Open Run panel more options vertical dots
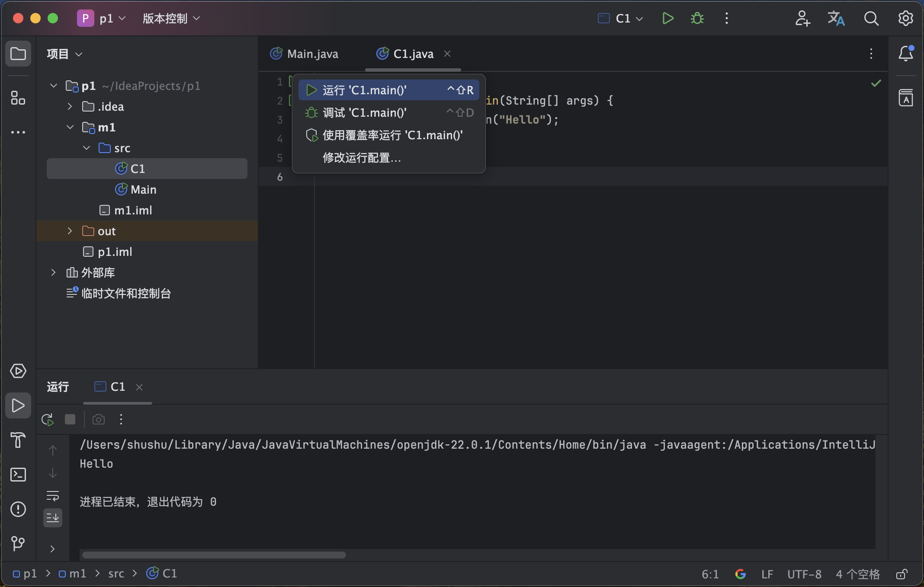This screenshot has width=924, height=587. point(121,419)
